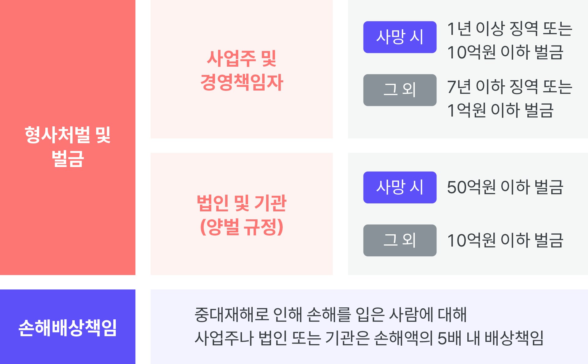This screenshot has width=588, height=364.
Task: Click the 경영책임자 text line
Action: point(242,82)
